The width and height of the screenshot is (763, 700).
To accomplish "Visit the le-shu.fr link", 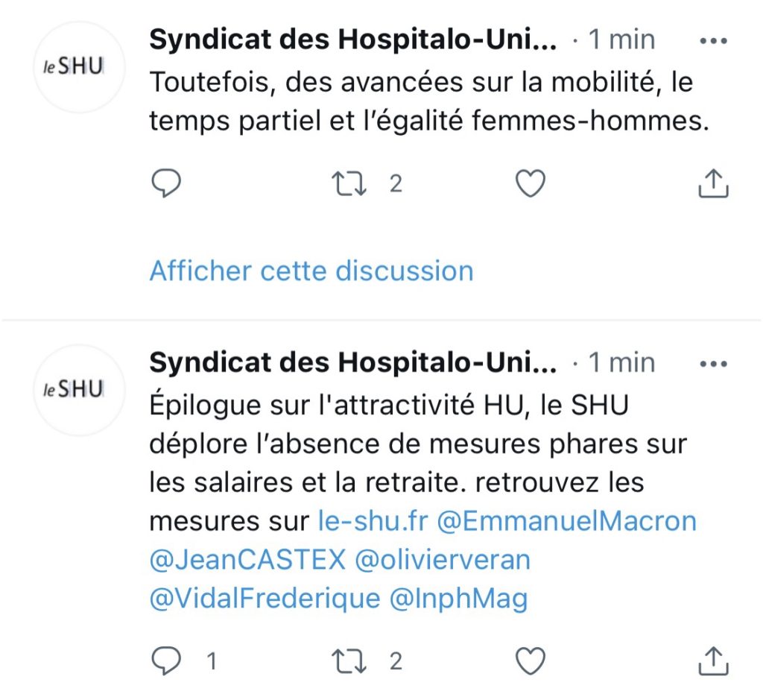I will [x=373, y=521].
